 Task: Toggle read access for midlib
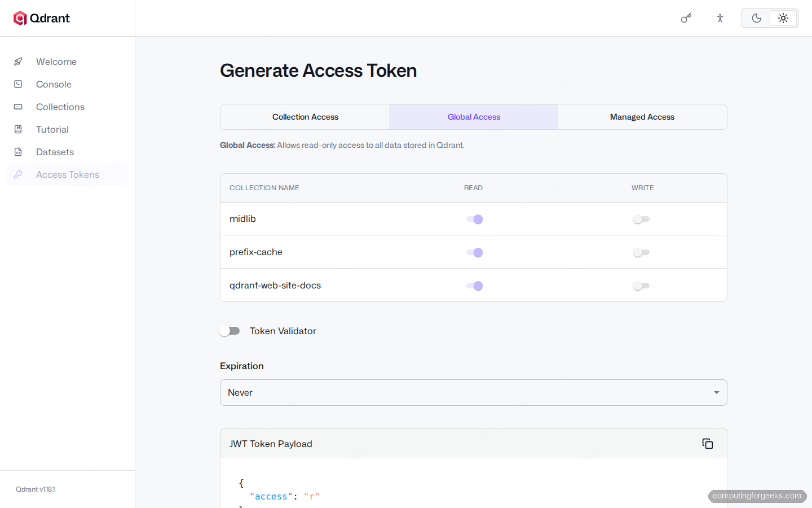tap(474, 219)
